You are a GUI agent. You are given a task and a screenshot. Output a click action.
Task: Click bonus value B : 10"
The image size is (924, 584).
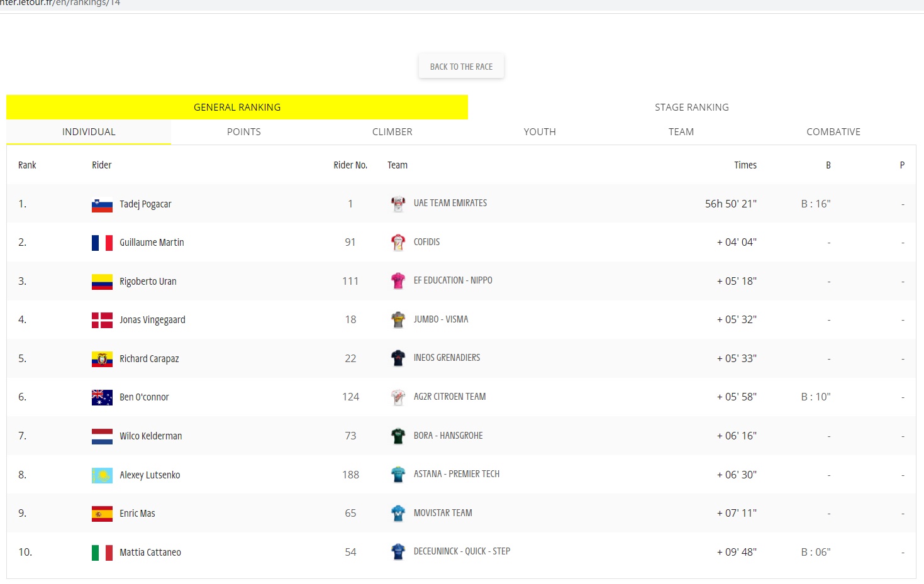pyautogui.click(x=816, y=397)
